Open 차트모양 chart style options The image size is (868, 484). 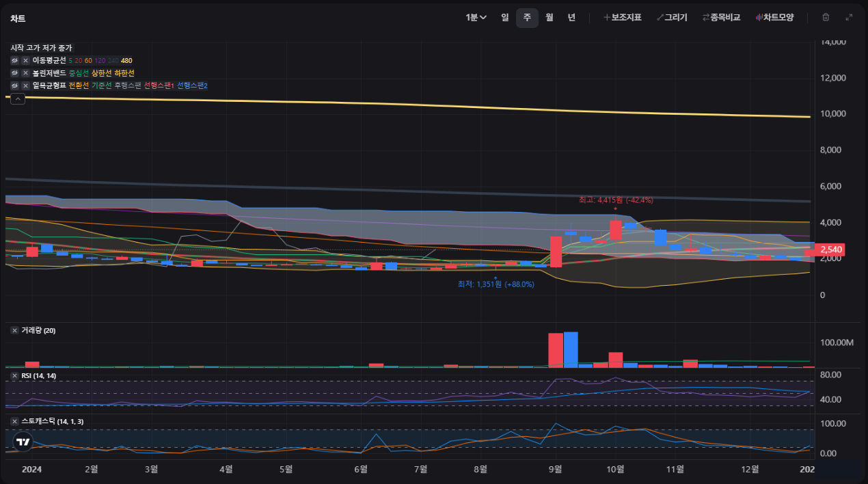tap(774, 18)
